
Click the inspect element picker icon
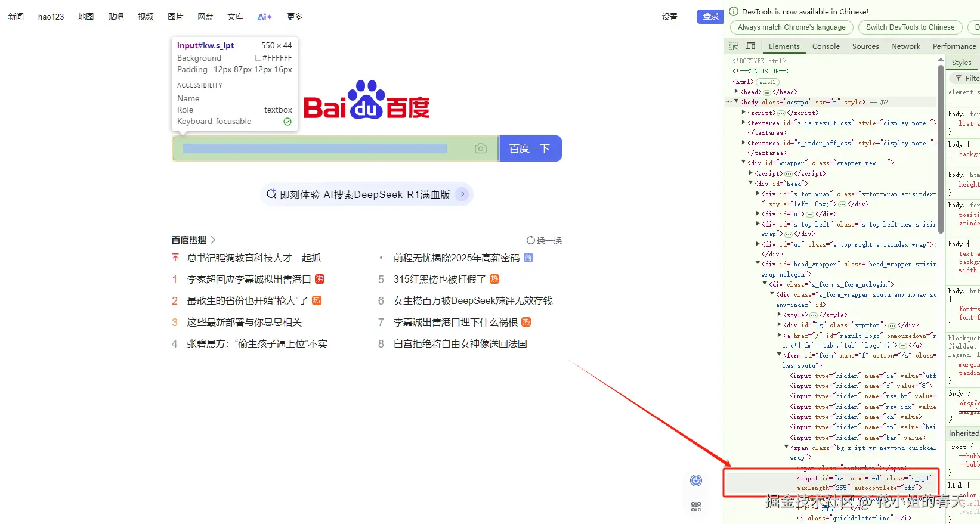click(x=734, y=46)
